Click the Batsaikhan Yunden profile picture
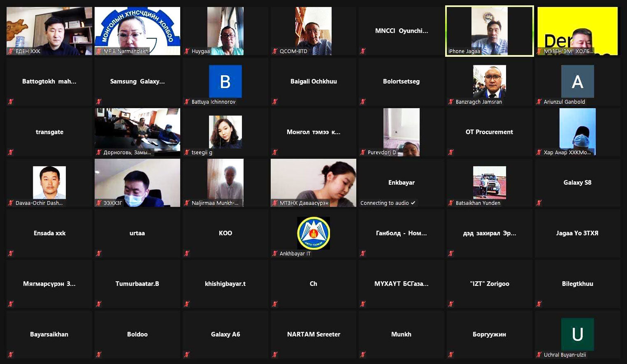This screenshot has width=627, height=364. click(x=489, y=182)
